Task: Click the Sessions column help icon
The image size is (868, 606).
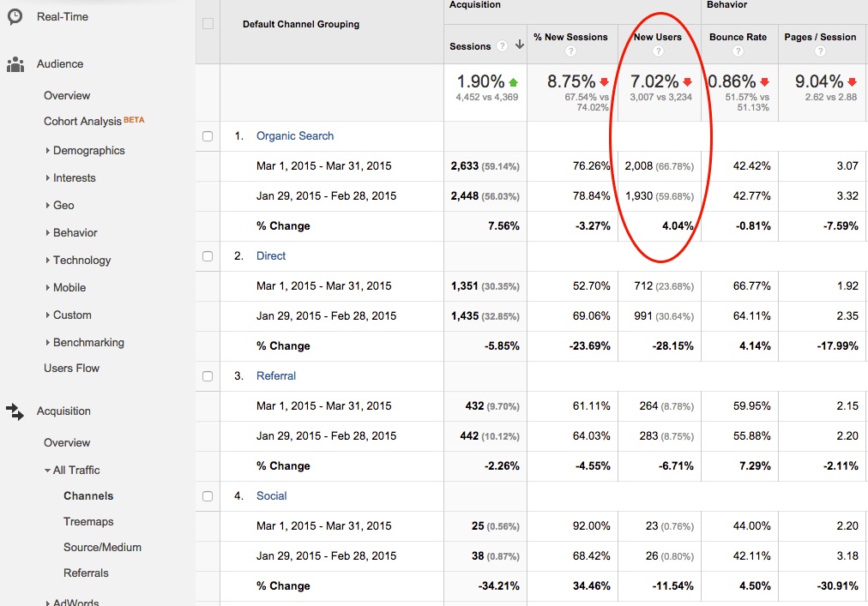Action: click(502, 46)
